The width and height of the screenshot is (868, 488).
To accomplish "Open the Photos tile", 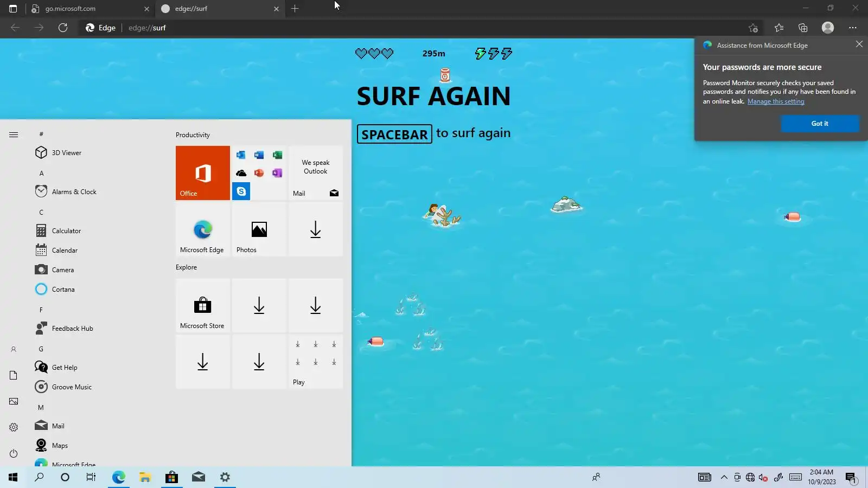I will (259, 229).
